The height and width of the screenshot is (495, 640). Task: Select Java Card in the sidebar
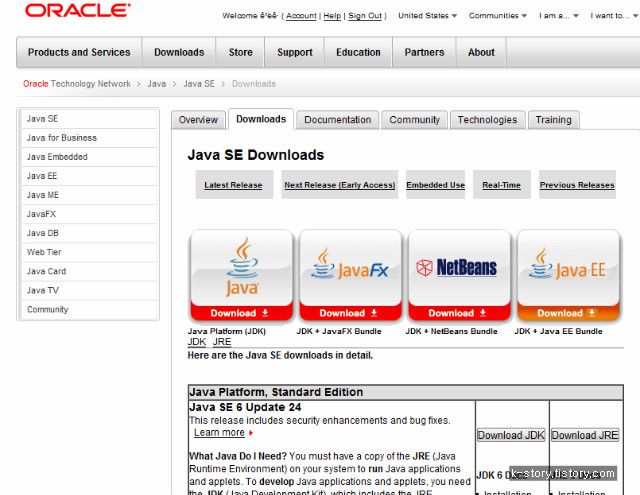89,271
